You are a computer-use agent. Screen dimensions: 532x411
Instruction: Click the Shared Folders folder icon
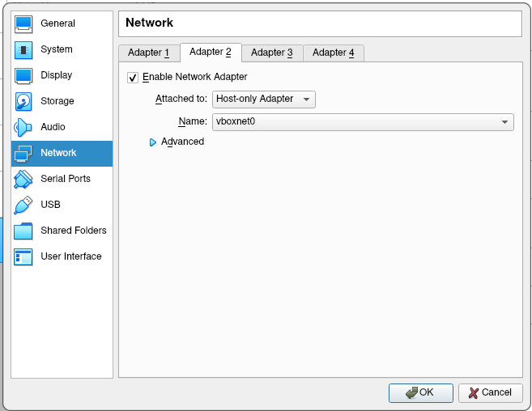coord(23,231)
